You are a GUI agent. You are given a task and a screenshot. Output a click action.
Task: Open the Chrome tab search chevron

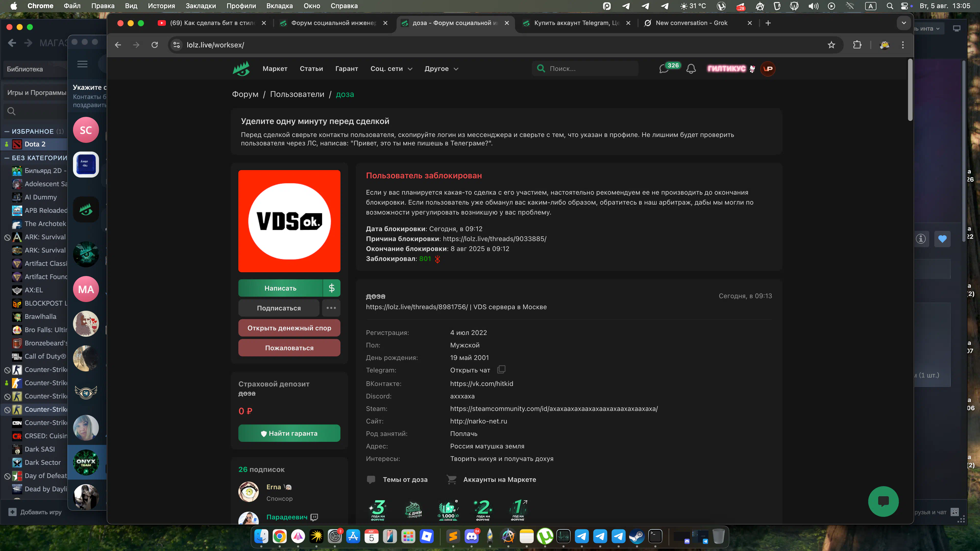903,23
